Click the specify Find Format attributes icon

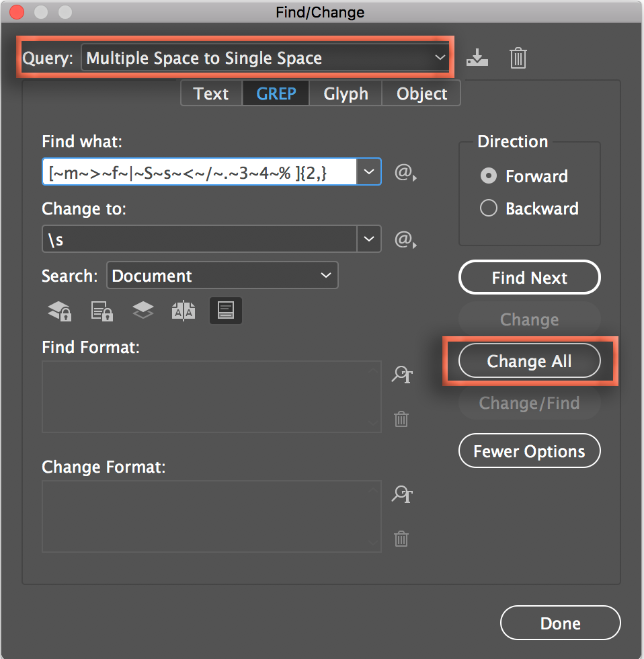[x=402, y=375]
